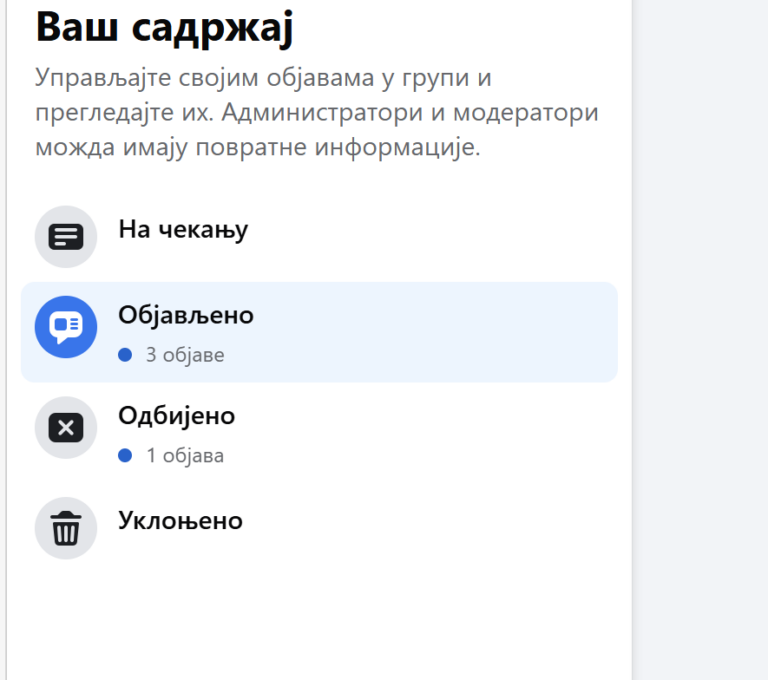Click the blue dot beside "3 објаве"
This screenshot has height=680, width=768.
click(x=125, y=355)
